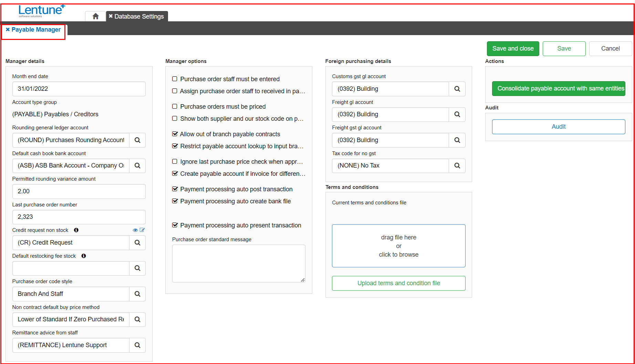
Task: Open info tooltip for Default restocking fee stock
Action: pos(84,256)
